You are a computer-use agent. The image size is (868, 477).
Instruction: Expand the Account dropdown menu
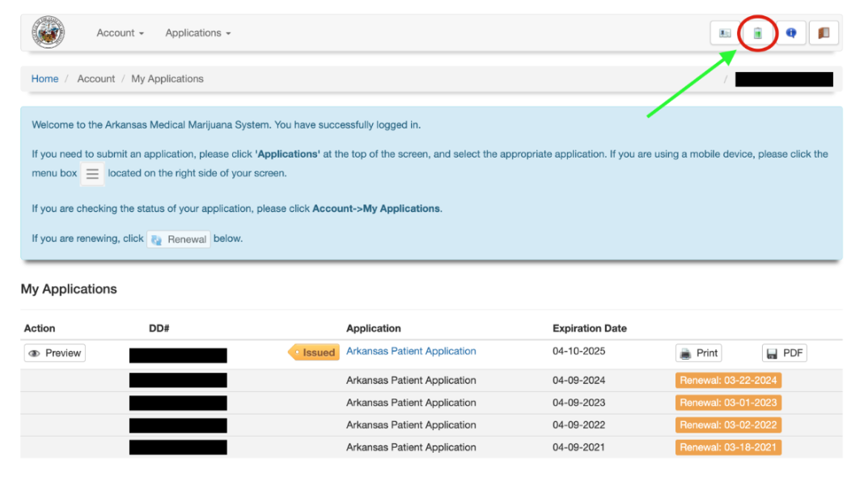[x=120, y=33]
